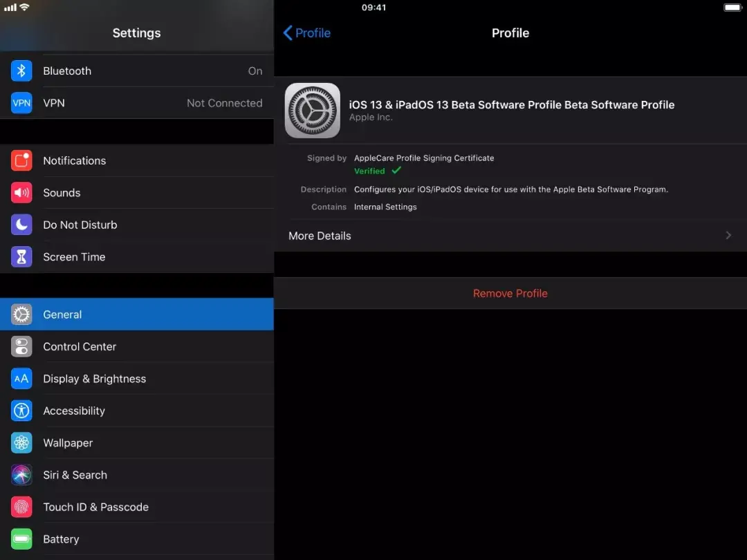Open the Bluetooth settings row
The image size is (747, 560).
click(x=137, y=71)
